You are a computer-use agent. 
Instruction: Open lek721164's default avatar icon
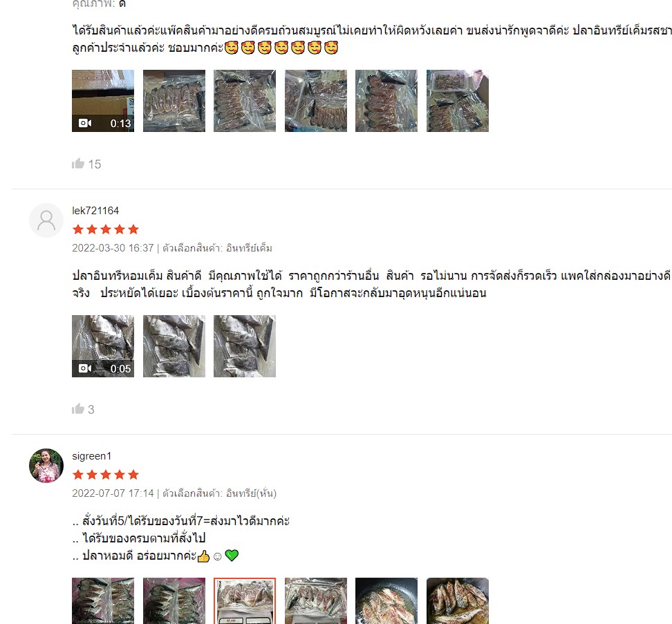pos(46,220)
